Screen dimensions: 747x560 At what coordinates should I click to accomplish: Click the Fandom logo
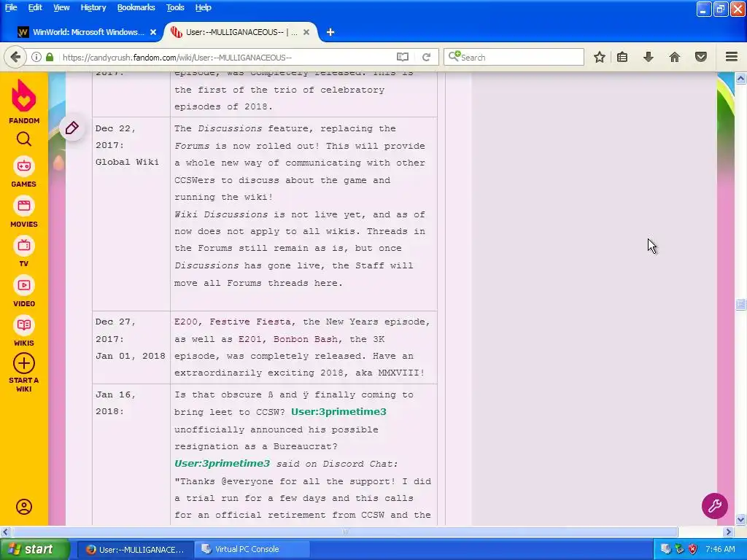point(24,101)
